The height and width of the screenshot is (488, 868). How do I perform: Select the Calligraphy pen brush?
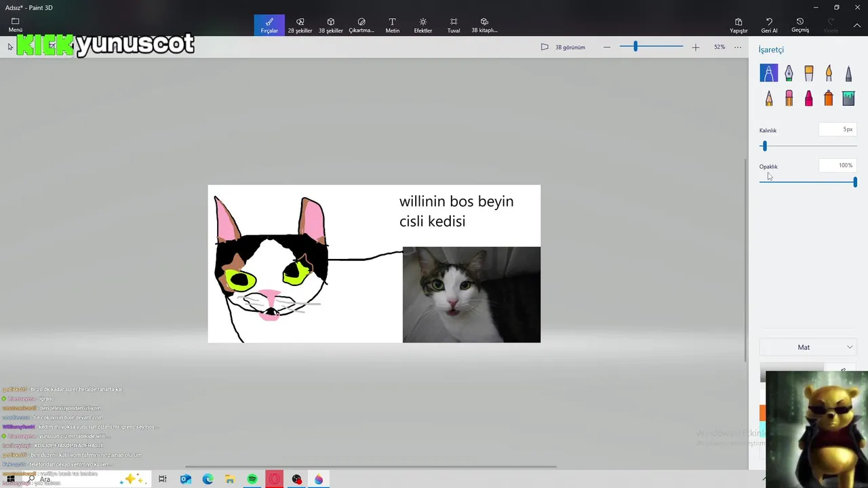[x=789, y=73]
